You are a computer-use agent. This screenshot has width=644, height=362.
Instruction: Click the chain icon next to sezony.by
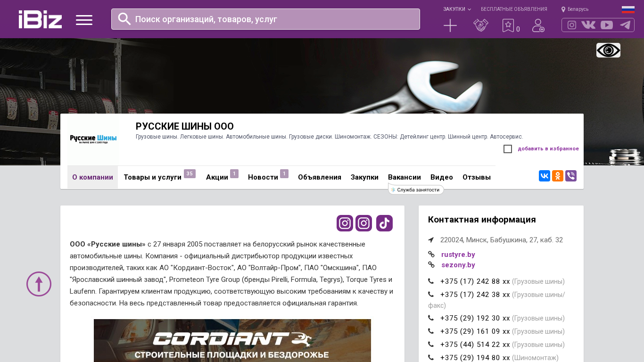click(431, 265)
